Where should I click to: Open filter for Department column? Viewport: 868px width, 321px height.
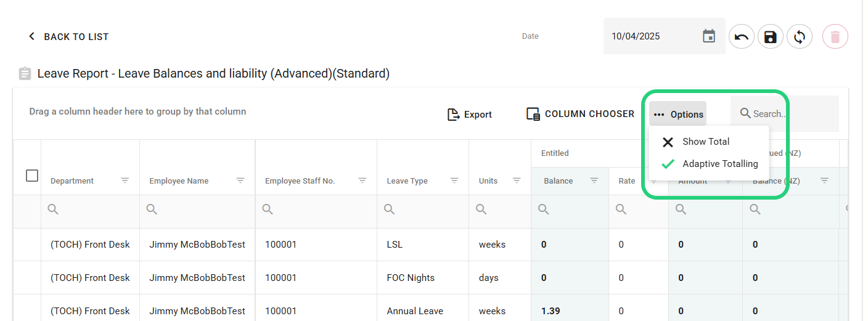click(125, 181)
